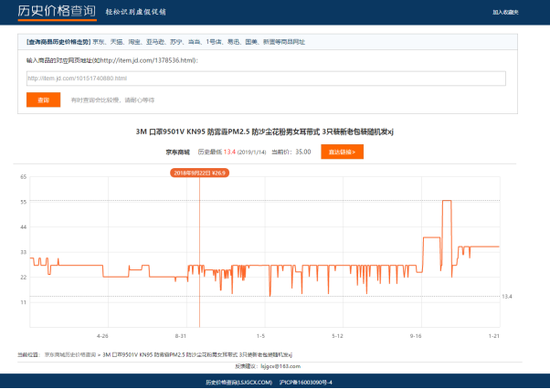Click the orange 查询 search button
The image size is (550, 389).
43,100
